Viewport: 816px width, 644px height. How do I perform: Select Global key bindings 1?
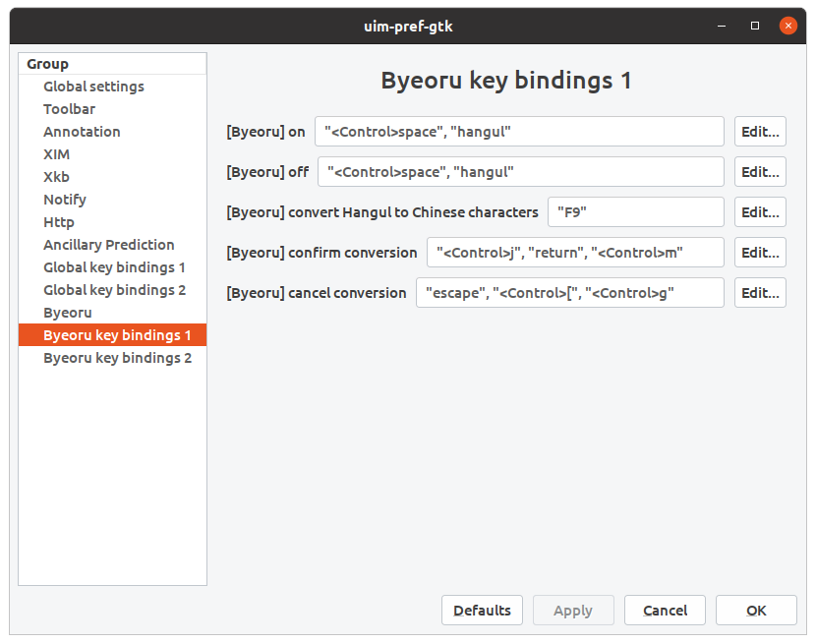click(112, 267)
